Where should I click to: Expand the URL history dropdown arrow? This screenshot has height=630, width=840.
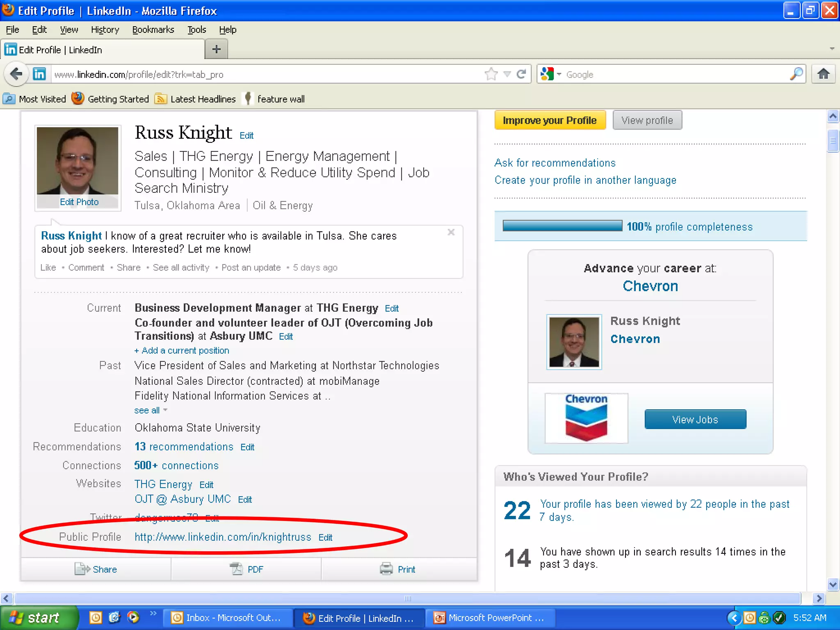coord(507,74)
